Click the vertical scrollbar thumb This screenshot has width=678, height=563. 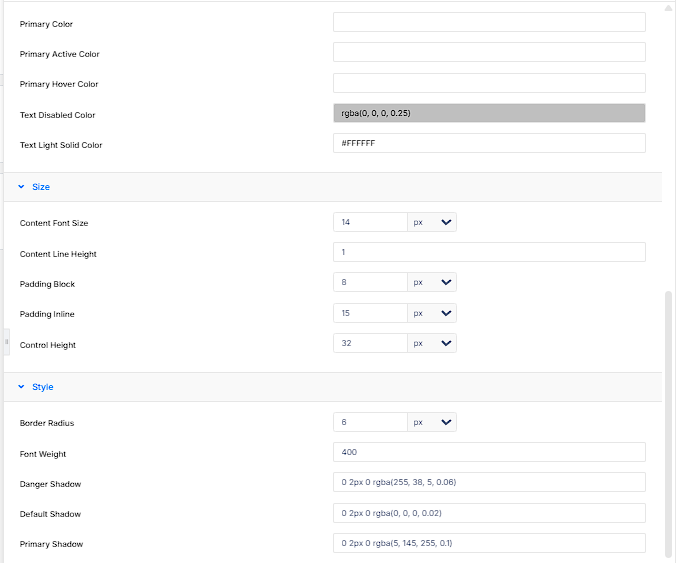pos(668,425)
